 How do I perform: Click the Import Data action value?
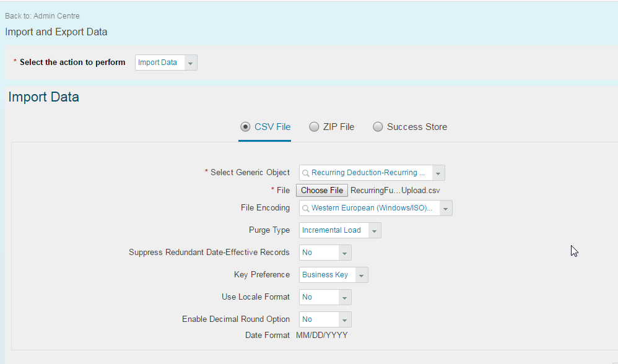(x=157, y=63)
